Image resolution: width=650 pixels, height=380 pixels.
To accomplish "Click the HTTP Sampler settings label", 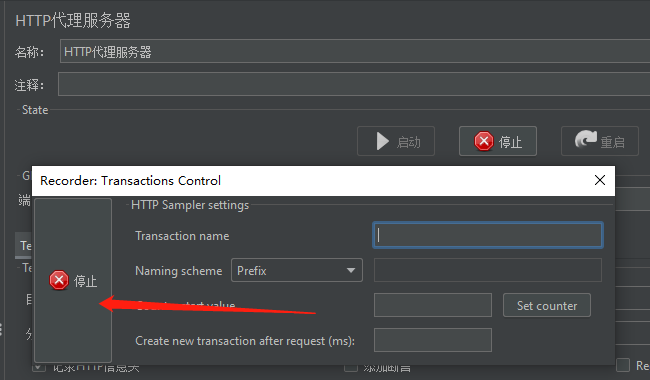I will click(190, 205).
